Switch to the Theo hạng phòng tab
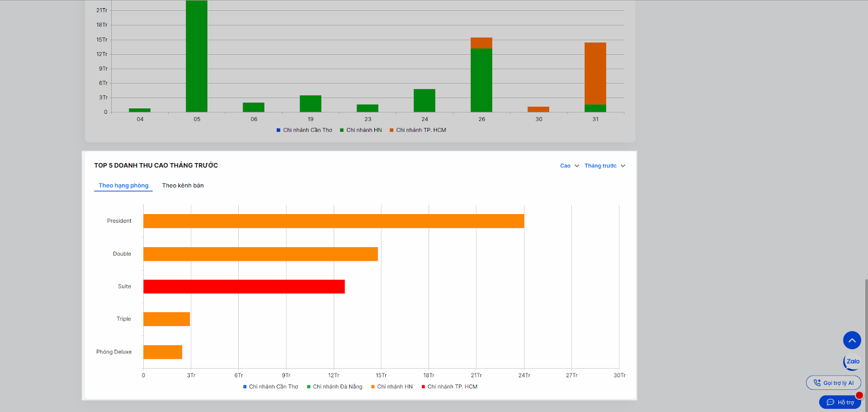 tap(124, 185)
